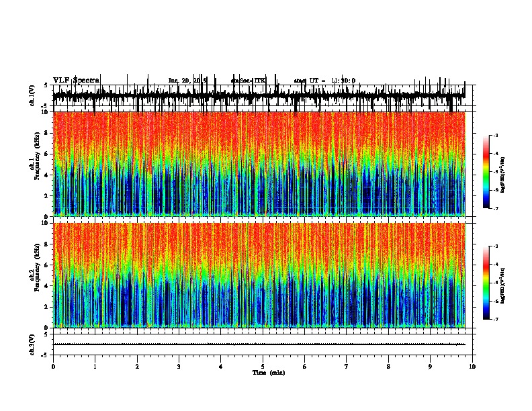Screen dimensions: 532x411
Task: Click the '2' kHz tick on ch.2 axis
Action: [47, 307]
